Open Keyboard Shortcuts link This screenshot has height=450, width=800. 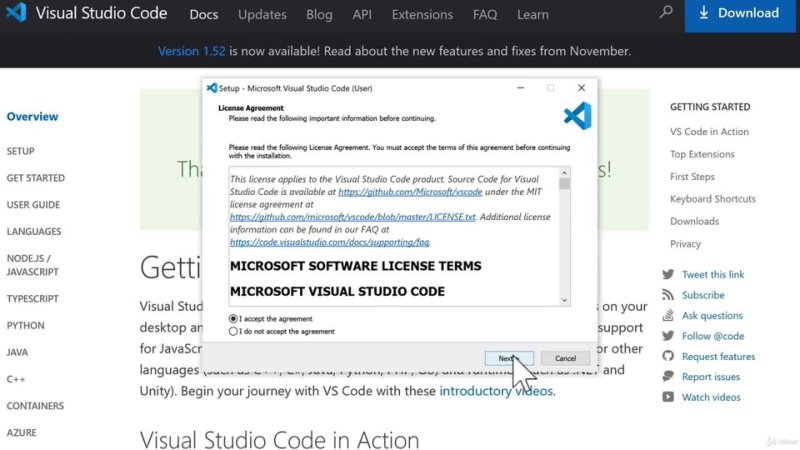pos(713,199)
